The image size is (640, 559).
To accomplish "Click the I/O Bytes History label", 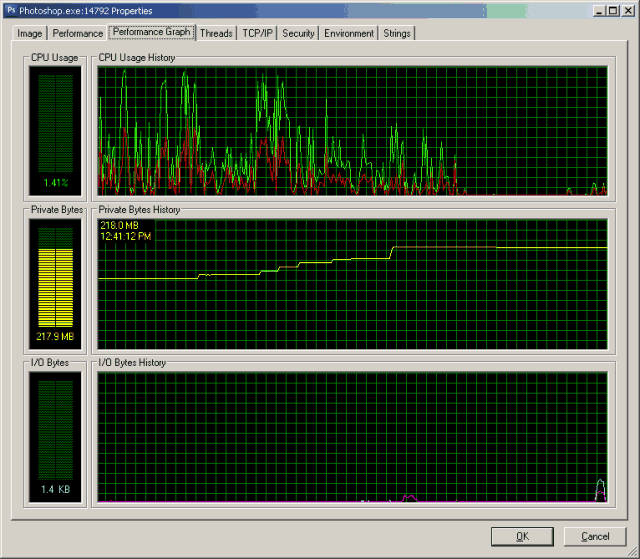I will point(132,362).
